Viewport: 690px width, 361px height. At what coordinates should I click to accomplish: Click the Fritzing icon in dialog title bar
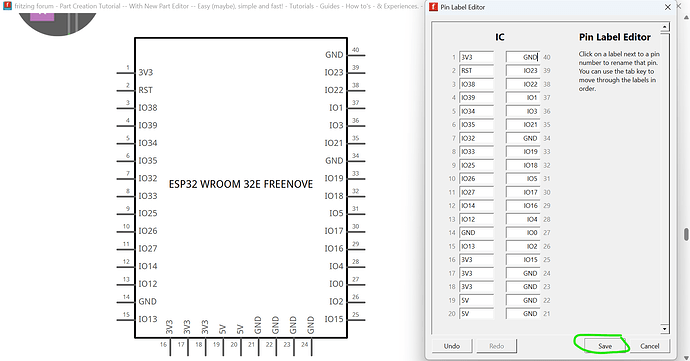coord(433,7)
